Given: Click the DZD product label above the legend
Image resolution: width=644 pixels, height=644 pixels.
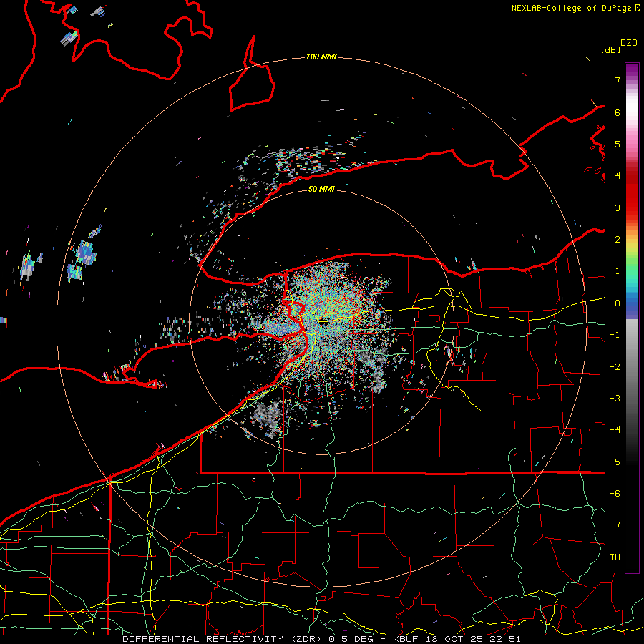Looking at the screenshot, I should tap(629, 43).
